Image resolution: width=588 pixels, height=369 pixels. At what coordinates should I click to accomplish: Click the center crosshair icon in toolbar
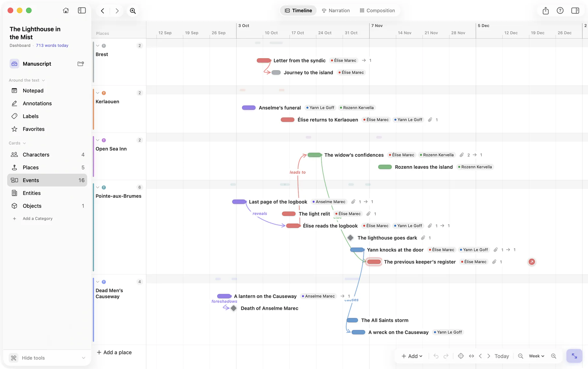461,356
